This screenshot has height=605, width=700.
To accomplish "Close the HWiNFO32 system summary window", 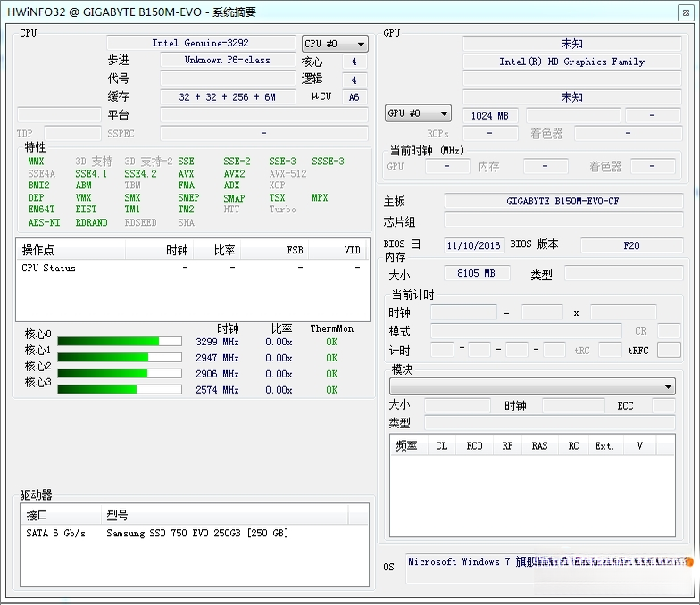I will [x=686, y=12].
